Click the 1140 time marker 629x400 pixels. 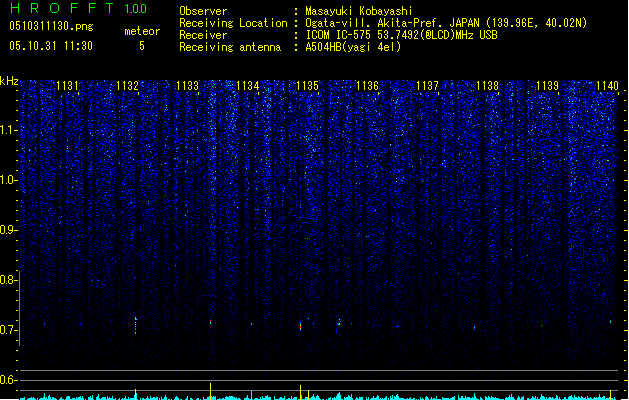pos(607,86)
